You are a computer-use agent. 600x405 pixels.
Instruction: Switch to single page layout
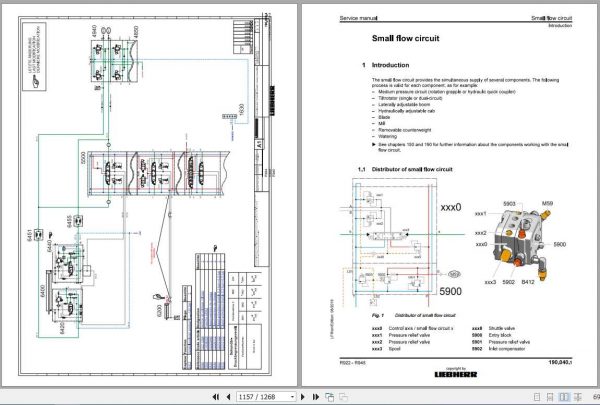pyautogui.click(x=537, y=397)
